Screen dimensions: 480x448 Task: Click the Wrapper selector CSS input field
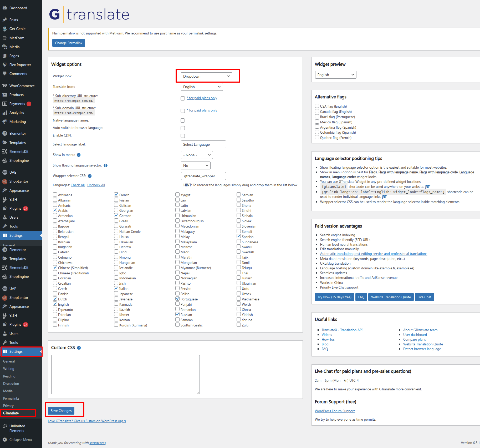[x=203, y=176]
